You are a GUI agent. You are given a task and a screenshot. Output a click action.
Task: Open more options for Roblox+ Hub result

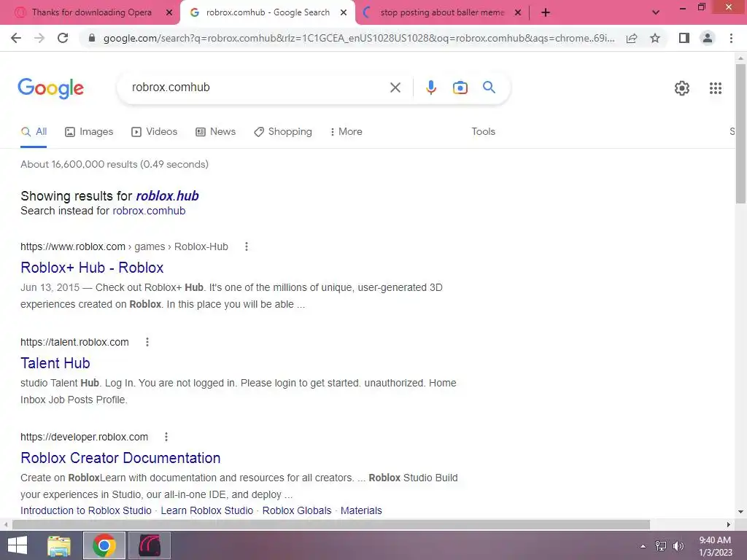[247, 246]
